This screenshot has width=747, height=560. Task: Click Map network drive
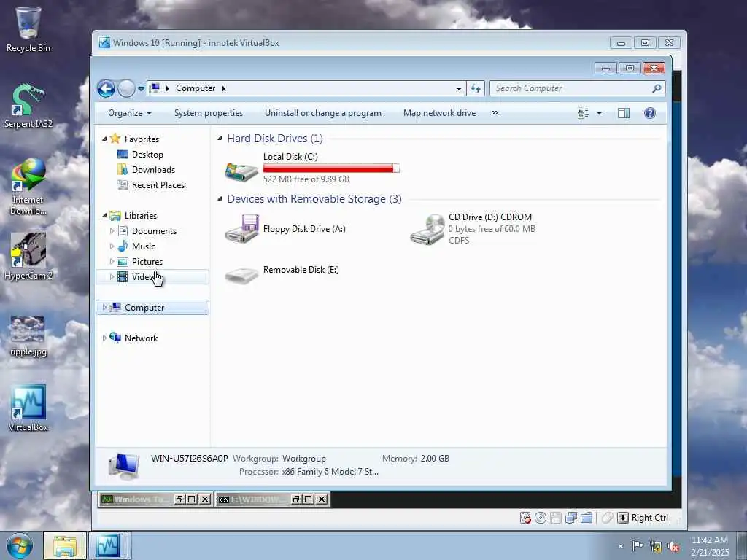(439, 113)
